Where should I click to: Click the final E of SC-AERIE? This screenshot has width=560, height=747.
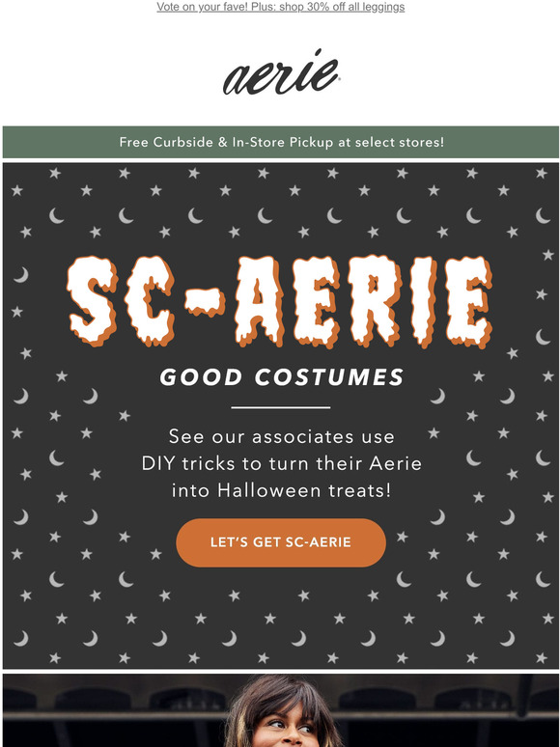[468, 301]
